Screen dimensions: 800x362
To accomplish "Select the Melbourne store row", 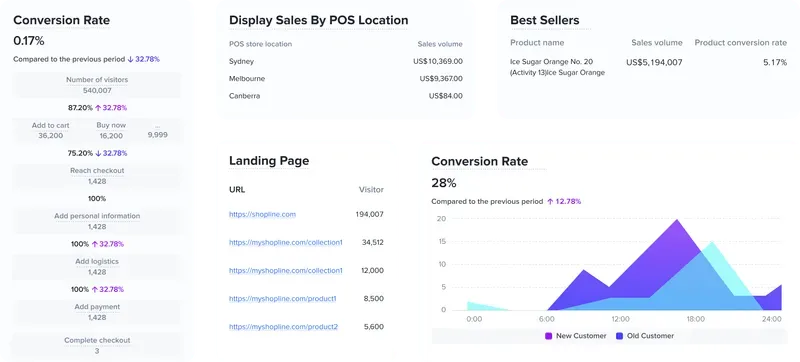I will click(346, 79).
